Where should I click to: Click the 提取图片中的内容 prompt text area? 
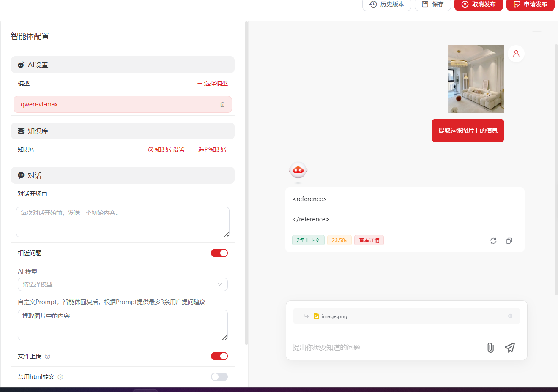pos(123,325)
